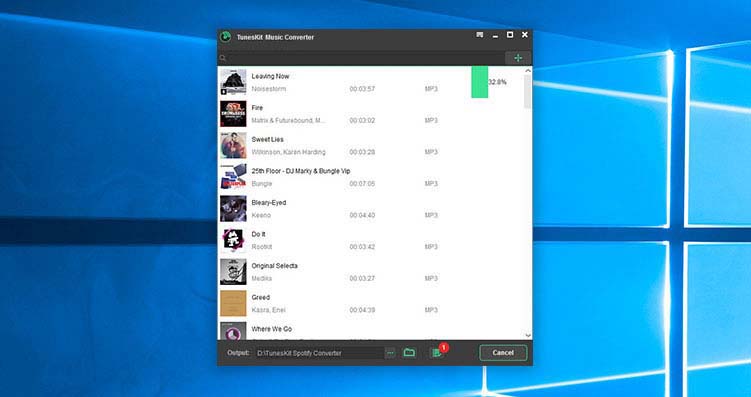Image resolution: width=751 pixels, height=397 pixels.
Task: Open the menu icon in title bar
Action: pyautogui.click(x=479, y=35)
